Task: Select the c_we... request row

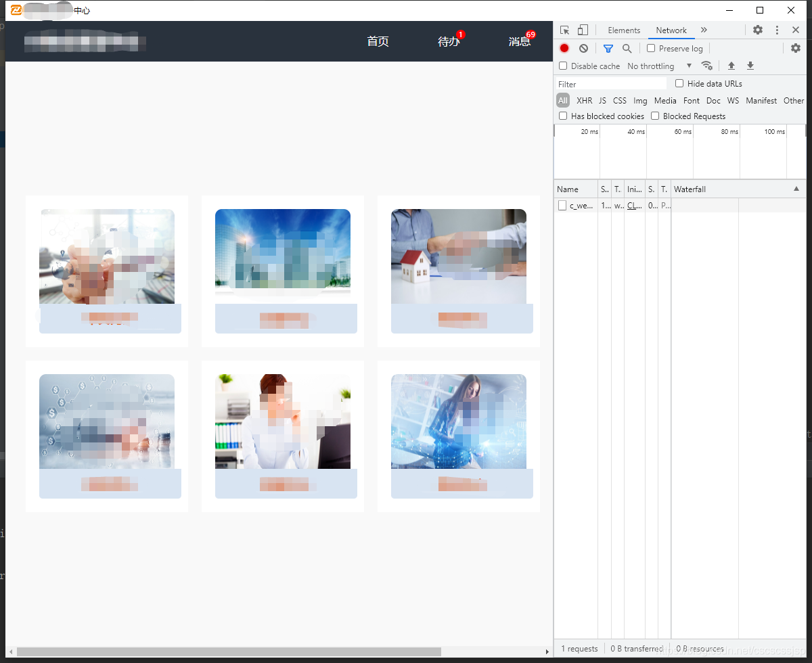Action: click(680, 206)
